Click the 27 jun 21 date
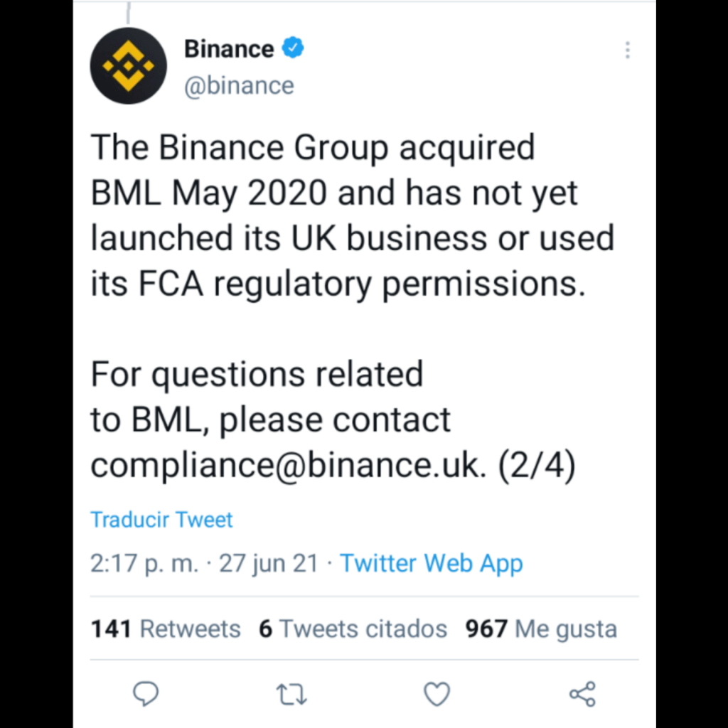Viewport: 728px width, 728px height. coord(268,563)
